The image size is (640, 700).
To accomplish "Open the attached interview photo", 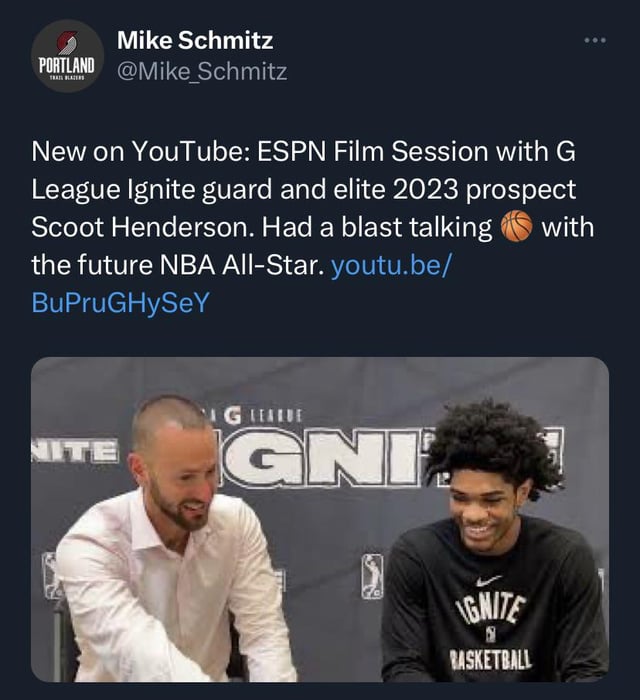I will [320, 519].
